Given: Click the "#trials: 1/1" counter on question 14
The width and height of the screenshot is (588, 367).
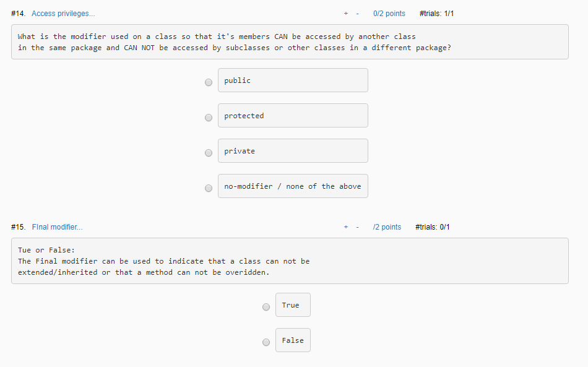Looking at the screenshot, I should (436, 13).
